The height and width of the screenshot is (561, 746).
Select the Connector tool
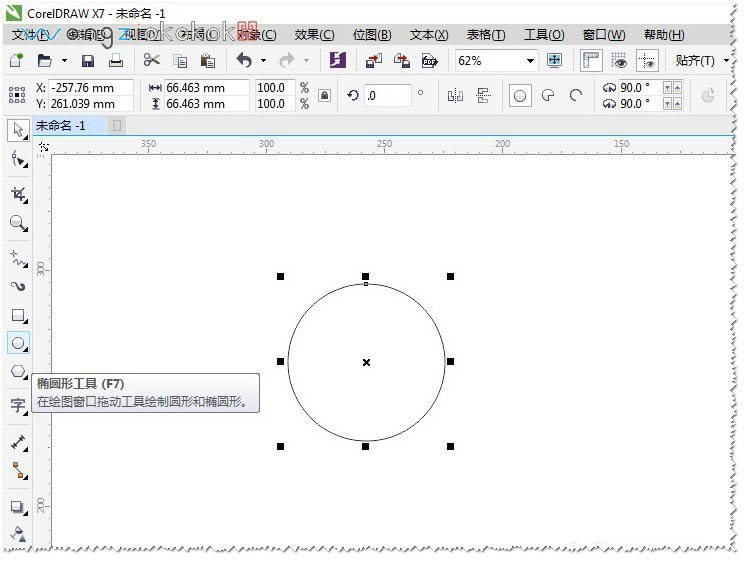(19, 471)
